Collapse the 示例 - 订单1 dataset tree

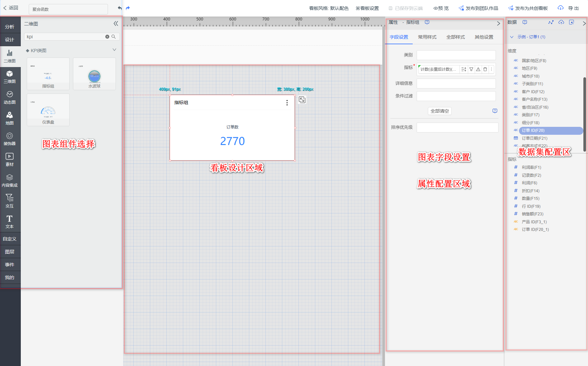(x=512, y=37)
